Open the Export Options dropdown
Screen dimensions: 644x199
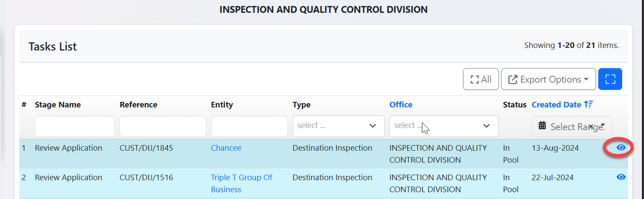(x=548, y=79)
